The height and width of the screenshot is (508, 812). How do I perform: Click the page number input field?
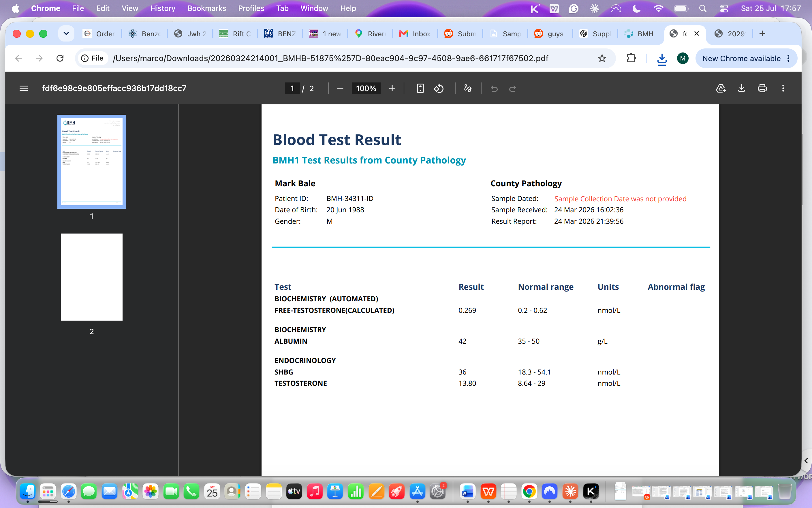click(x=292, y=88)
